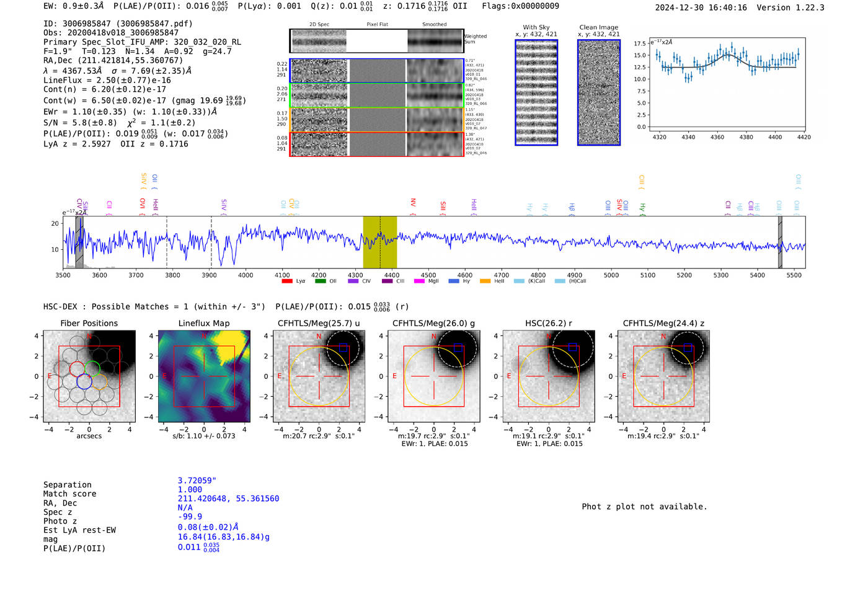Click the OVI line label above spectrum

pos(143,207)
